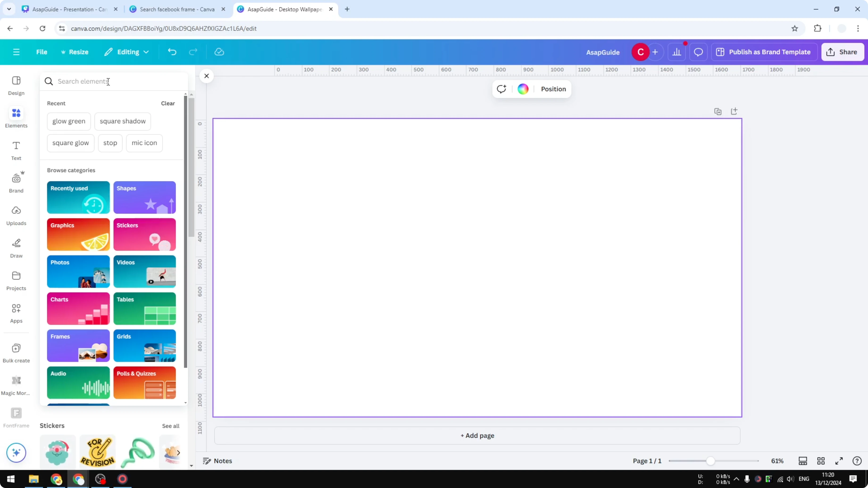
Task: Open the Elements panel in sidebar
Action: (x=16, y=117)
